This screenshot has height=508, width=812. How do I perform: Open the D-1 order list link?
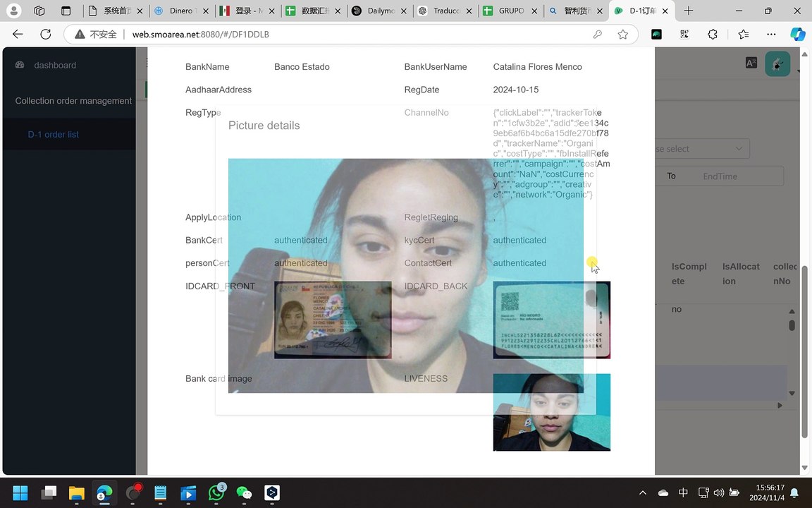coord(54,134)
